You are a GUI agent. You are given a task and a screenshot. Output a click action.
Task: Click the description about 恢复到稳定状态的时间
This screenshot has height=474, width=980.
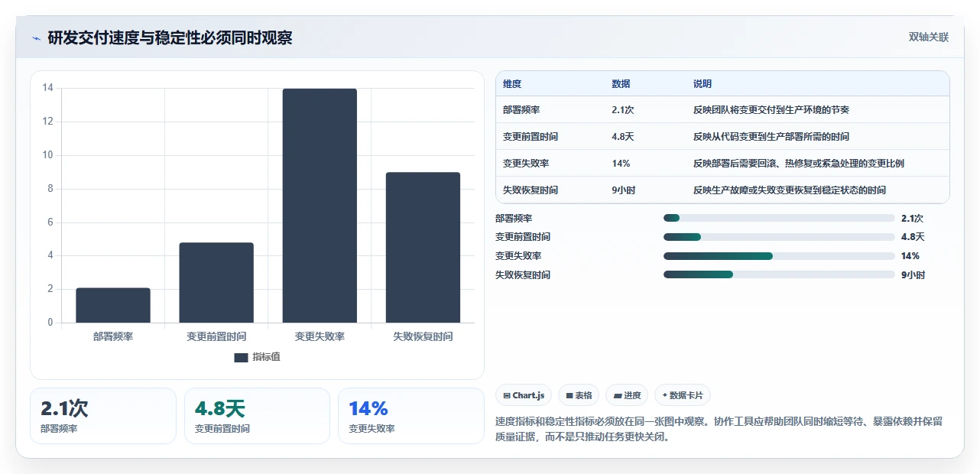(x=790, y=190)
